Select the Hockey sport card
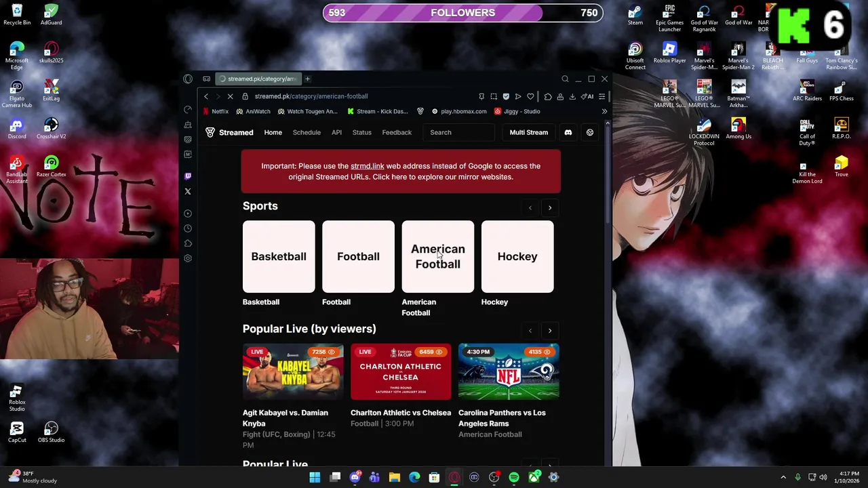Screen dimensions: 868x488 (517, 256)
